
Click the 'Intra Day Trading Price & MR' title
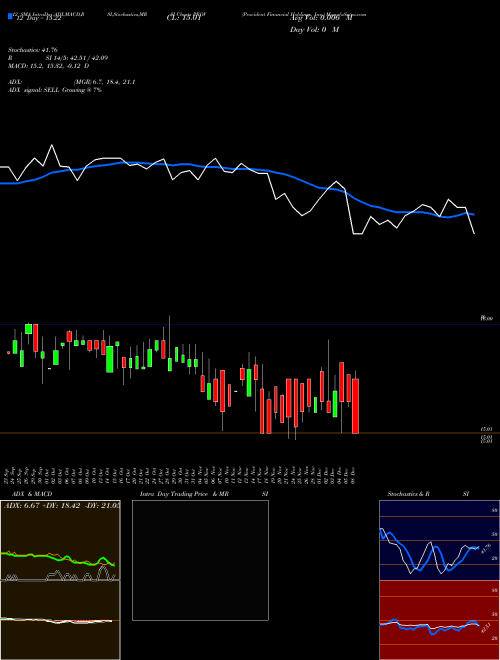pos(184,494)
